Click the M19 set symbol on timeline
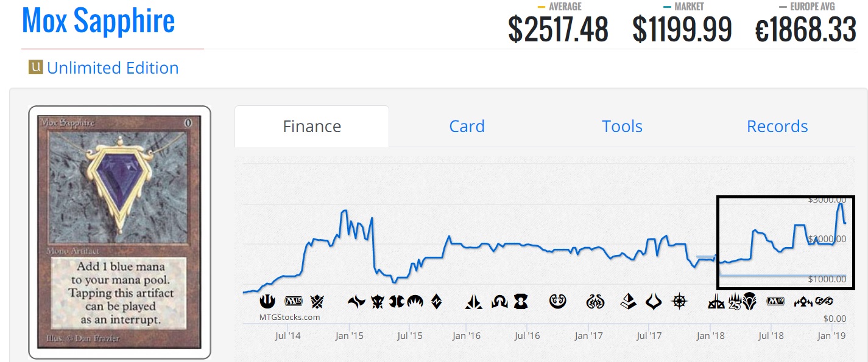Viewport: 868px width, 362px height. pyautogui.click(x=775, y=301)
